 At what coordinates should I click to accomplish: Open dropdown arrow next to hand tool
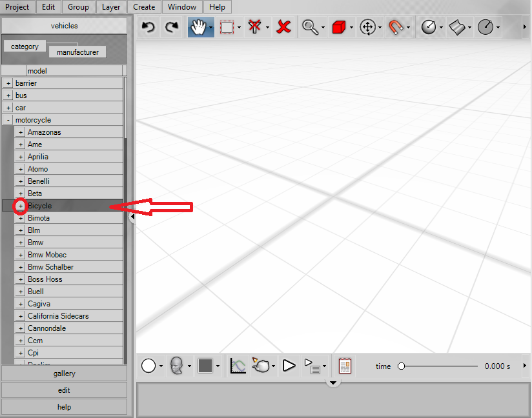(x=211, y=28)
